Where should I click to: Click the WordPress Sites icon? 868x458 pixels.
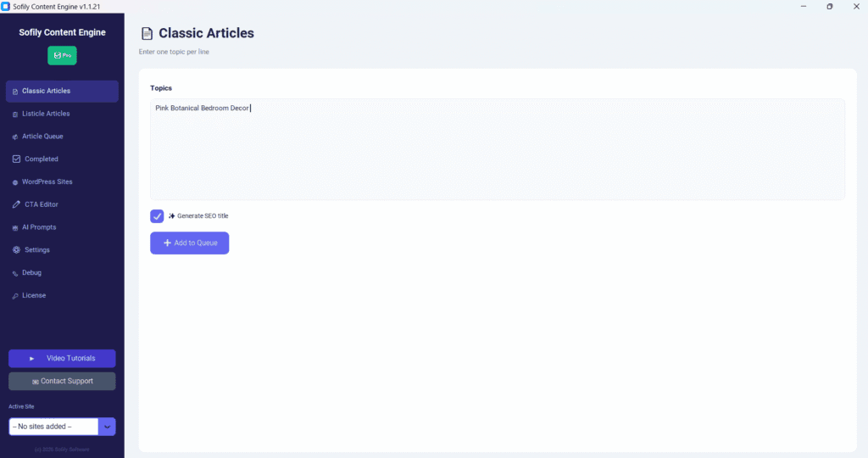tap(15, 182)
